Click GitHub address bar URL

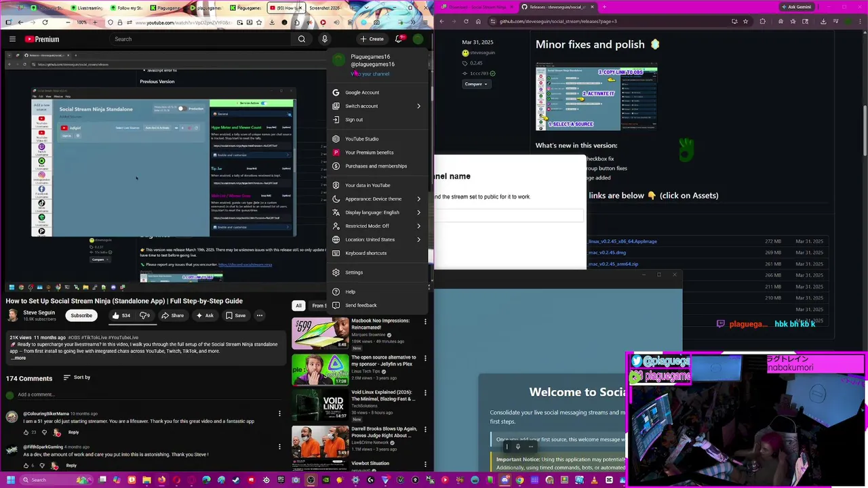point(558,22)
